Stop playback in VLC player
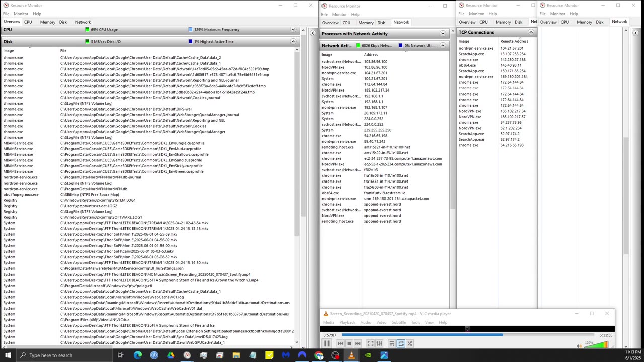 coord(349,344)
